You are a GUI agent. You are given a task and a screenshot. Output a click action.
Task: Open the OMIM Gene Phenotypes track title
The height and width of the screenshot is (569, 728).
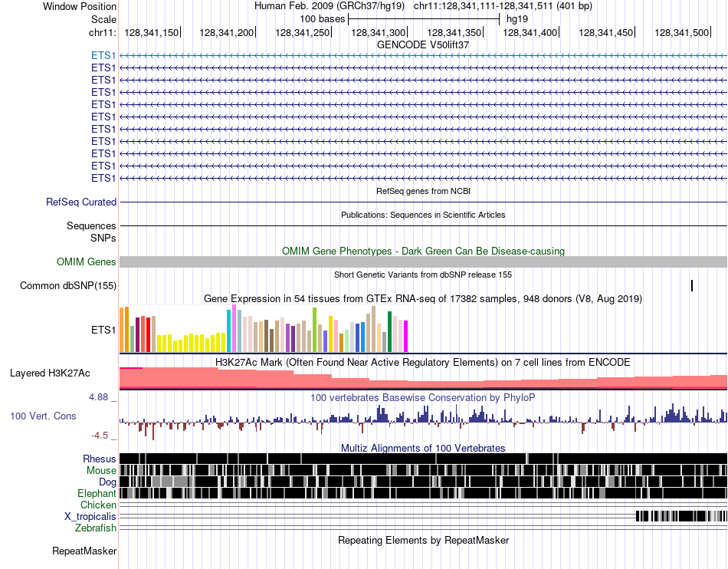[x=423, y=251]
